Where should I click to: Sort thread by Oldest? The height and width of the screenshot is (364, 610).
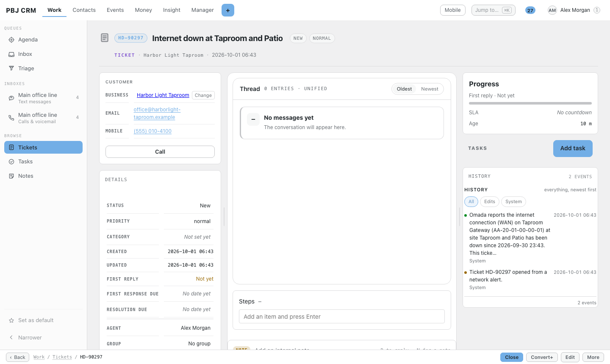coord(404,89)
